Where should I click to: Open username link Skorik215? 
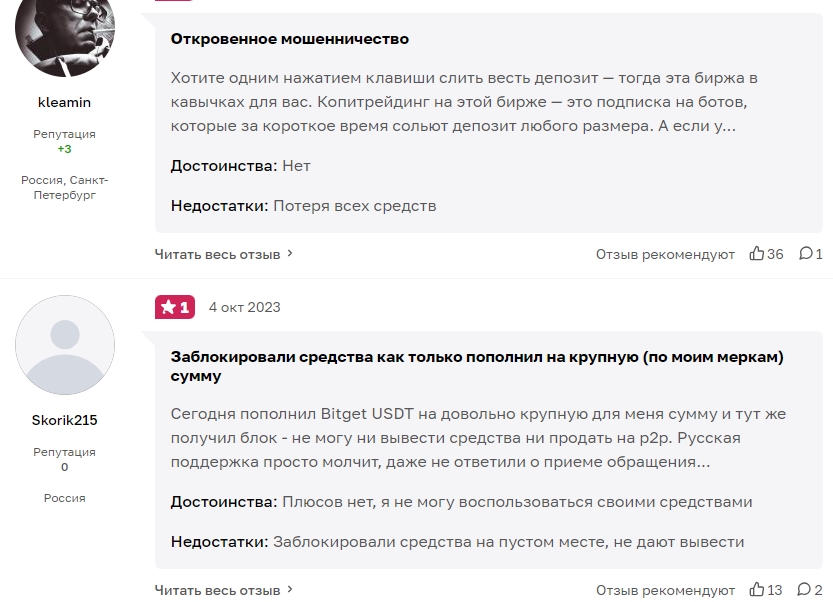pyautogui.click(x=64, y=420)
